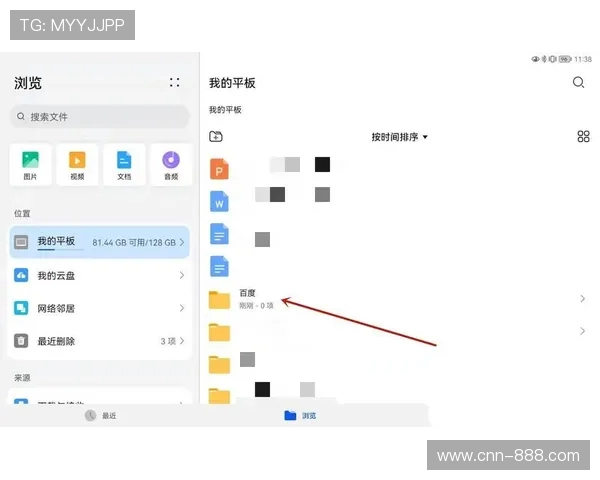Switch to grid view layout icon
600x480 pixels.
[583, 137]
